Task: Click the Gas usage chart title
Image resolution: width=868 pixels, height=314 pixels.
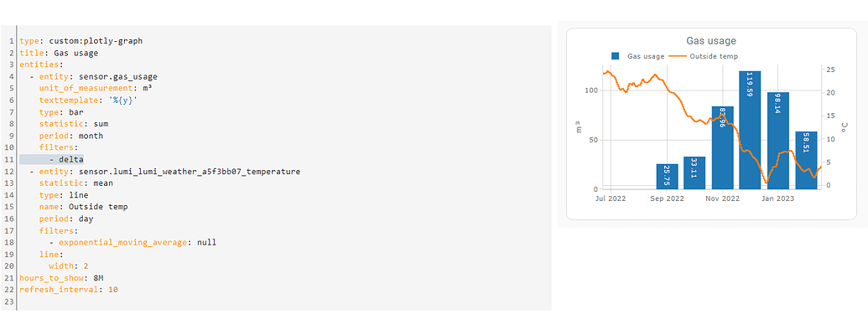Action: point(711,41)
